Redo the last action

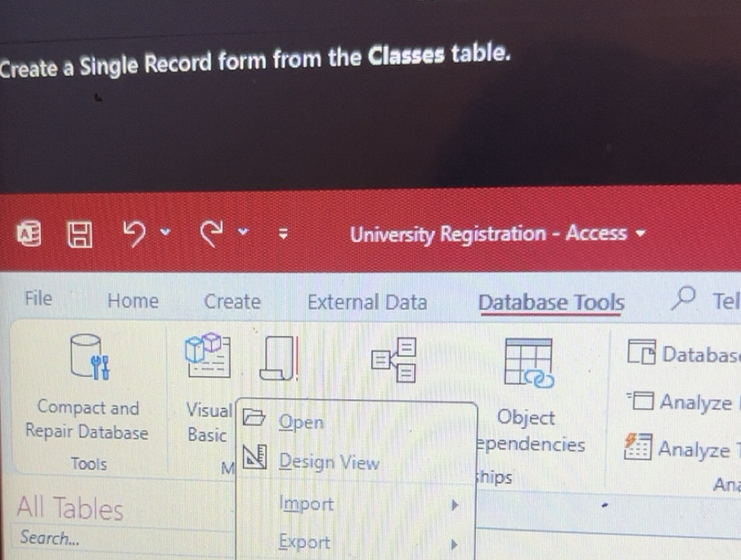tap(210, 234)
